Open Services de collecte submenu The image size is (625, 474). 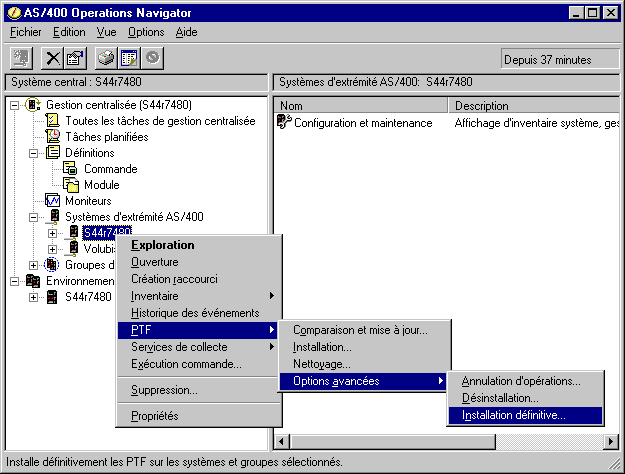198,347
